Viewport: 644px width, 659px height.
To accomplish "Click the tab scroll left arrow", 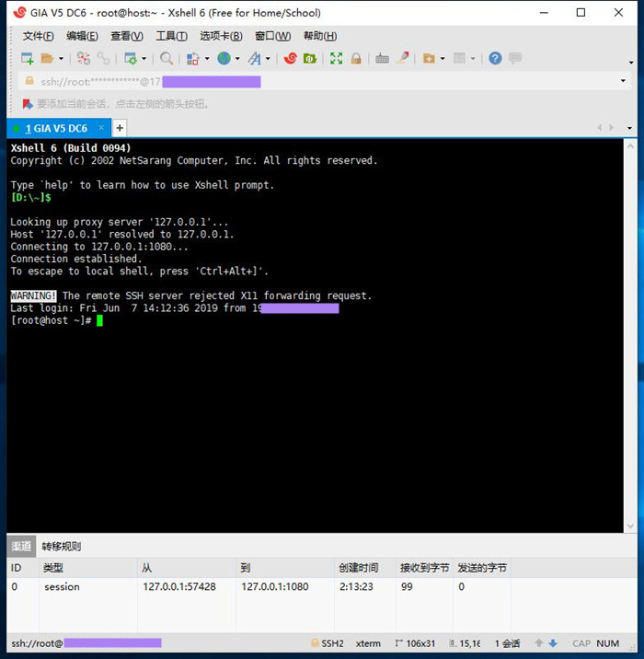I will click(600, 128).
